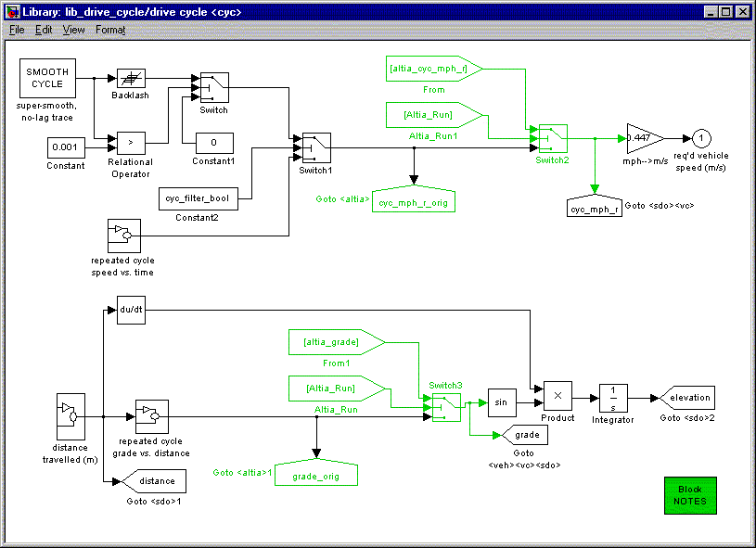Click the req'd vehicle speed outport
The width and height of the screenshot is (756, 548).
[x=701, y=138]
